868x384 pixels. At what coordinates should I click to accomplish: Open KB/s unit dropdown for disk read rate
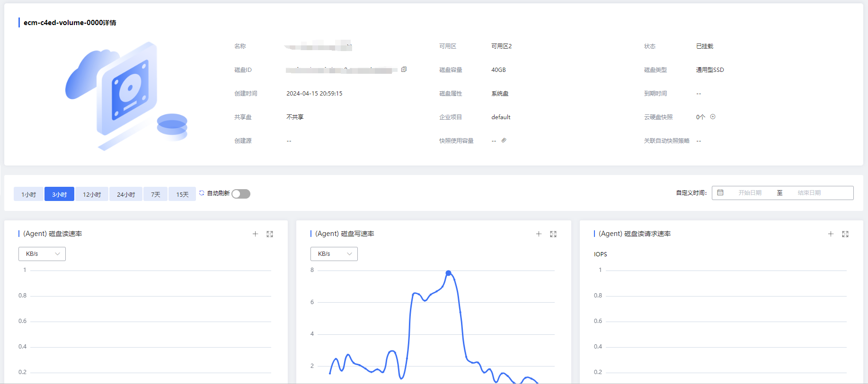click(x=42, y=254)
